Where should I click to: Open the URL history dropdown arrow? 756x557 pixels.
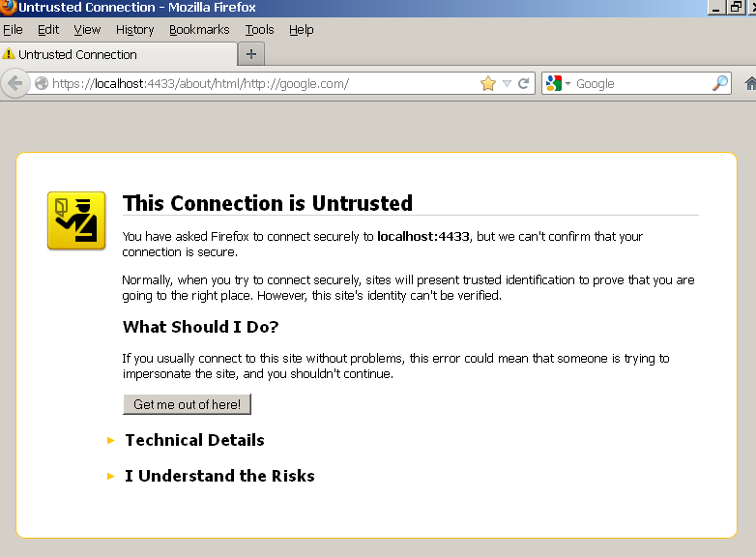pos(507,84)
